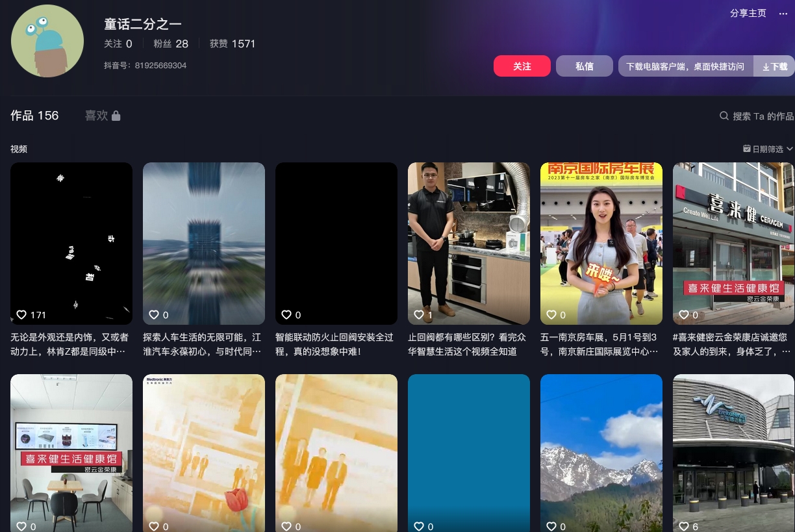The image size is (795, 532).
Task: Click heart icon on 止回阀都有哪些区别 video
Action: tap(419, 314)
